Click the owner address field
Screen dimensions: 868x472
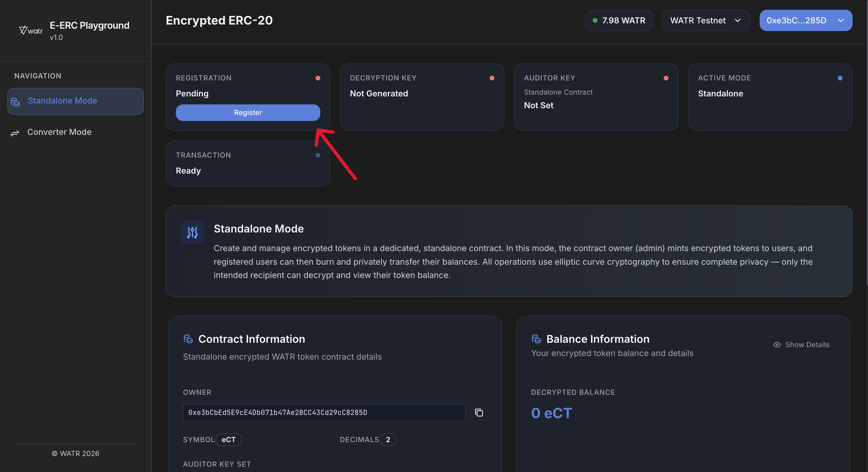[x=324, y=413]
